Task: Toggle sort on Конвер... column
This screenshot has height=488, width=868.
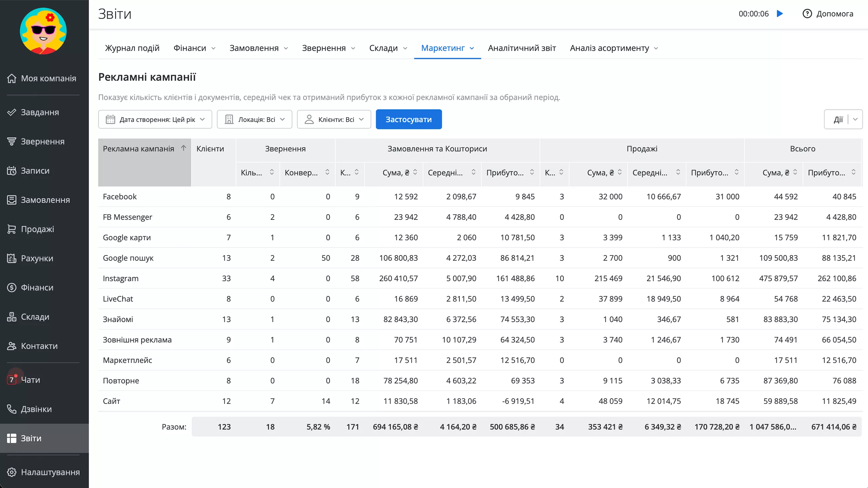Action: tap(327, 172)
